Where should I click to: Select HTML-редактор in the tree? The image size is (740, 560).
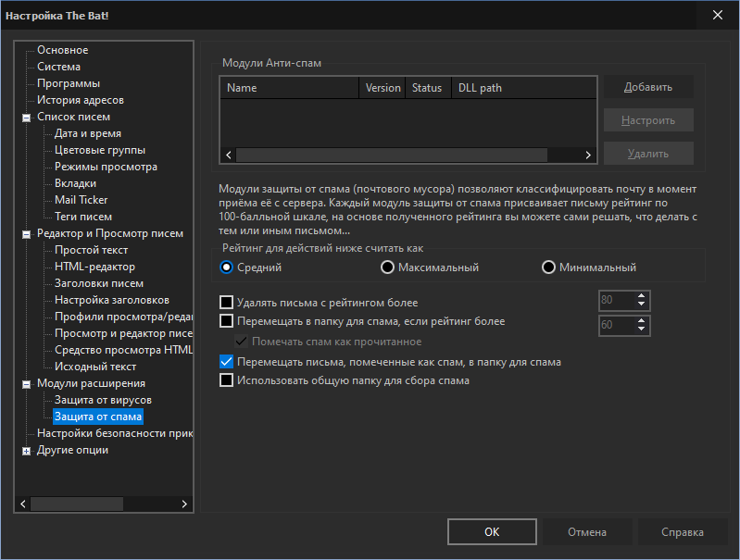tap(94, 267)
